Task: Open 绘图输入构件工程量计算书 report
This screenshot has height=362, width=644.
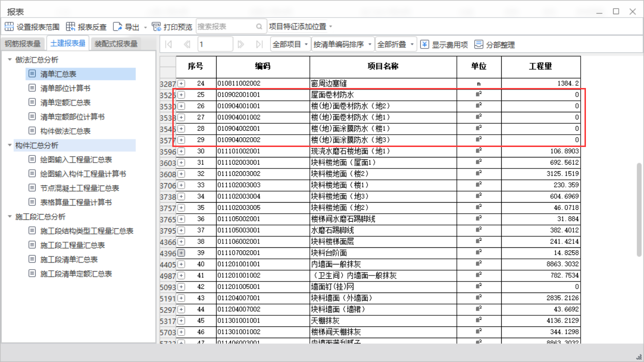Action: pos(83,174)
